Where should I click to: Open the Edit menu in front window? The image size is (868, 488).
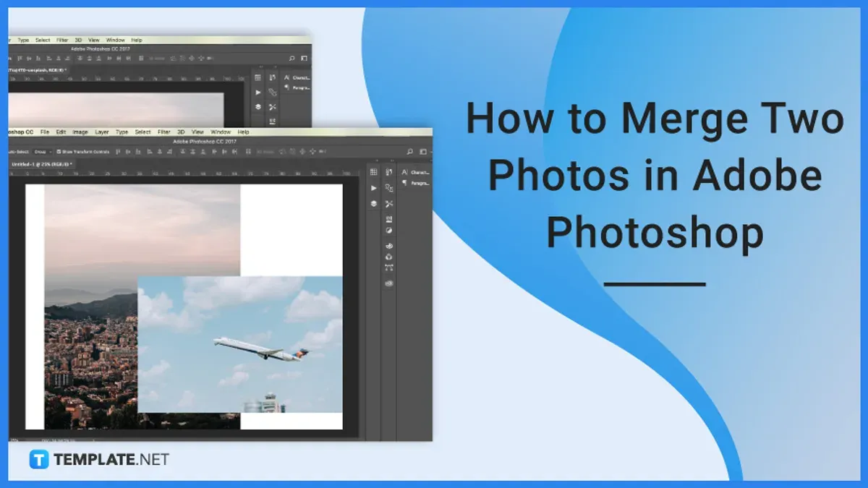(x=61, y=132)
